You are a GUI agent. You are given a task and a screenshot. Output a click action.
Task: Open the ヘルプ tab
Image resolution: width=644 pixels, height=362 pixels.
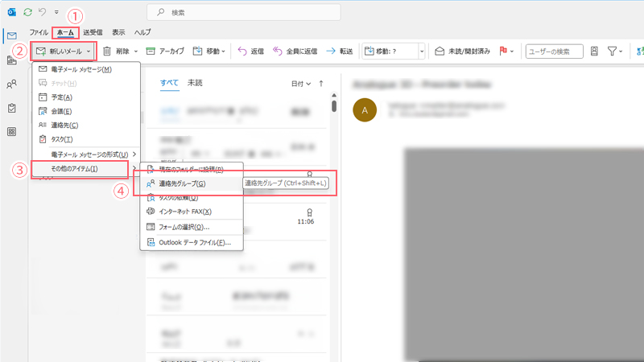point(142,32)
